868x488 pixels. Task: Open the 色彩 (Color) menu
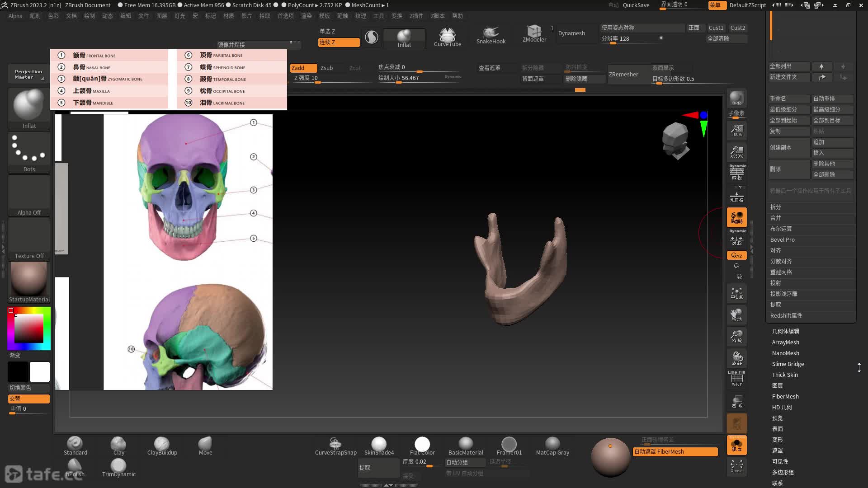[x=53, y=16]
